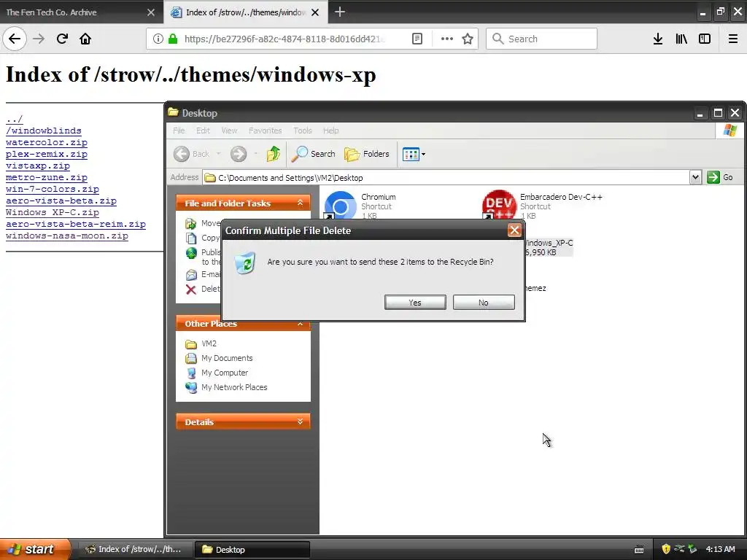Click security shield tray icon
This screenshot has height=560, width=747.
pyautogui.click(x=666, y=549)
